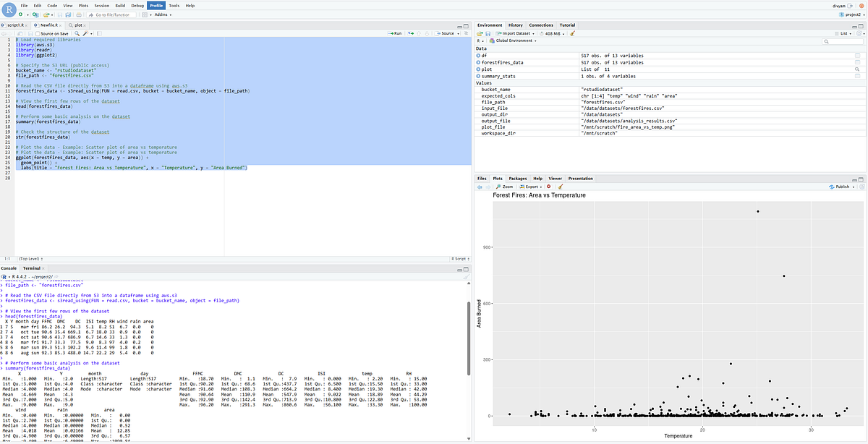Click the Save workspace icon in Environment pane
Image resolution: width=868 pixels, height=444 pixels.
(x=488, y=33)
